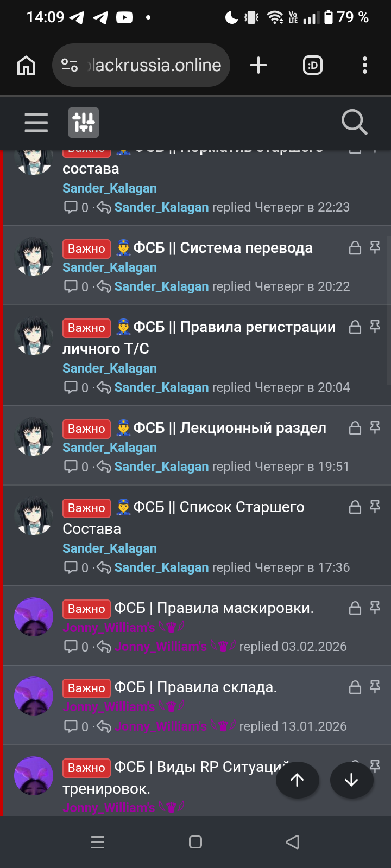Open Sander_Kalagan avatar on Система перевода
The image size is (391, 868).
pyautogui.click(x=34, y=257)
